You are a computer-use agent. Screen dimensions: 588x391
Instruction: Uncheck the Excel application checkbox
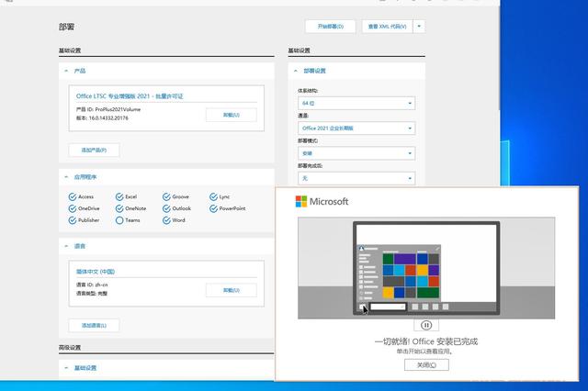tap(119, 196)
